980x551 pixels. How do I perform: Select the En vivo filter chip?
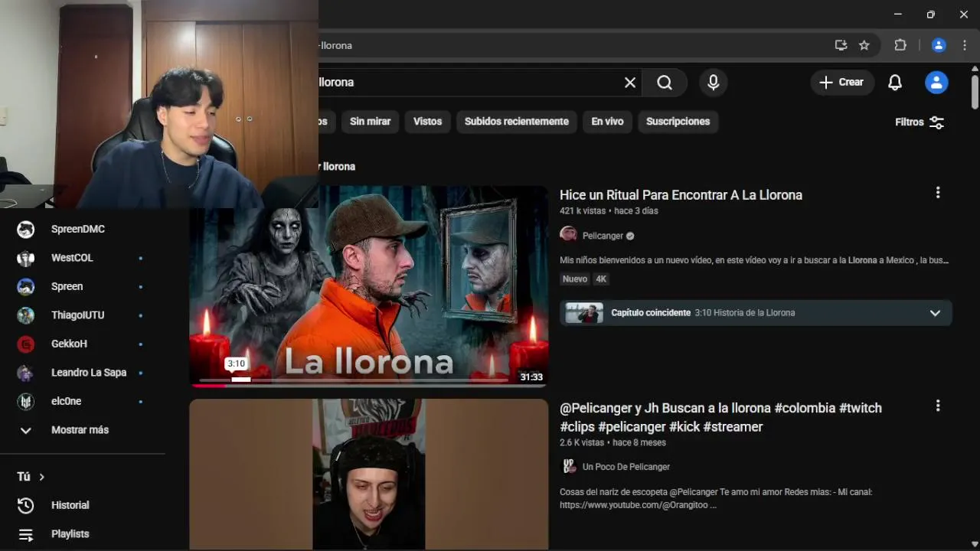point(607,122)
